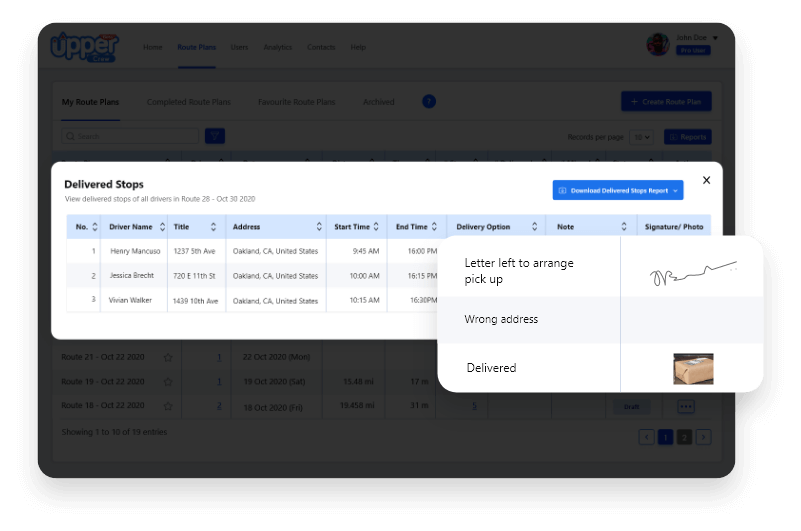This screenshot has width=801, height=531.
Task: Click the Pro User badge
Action: 693,50
